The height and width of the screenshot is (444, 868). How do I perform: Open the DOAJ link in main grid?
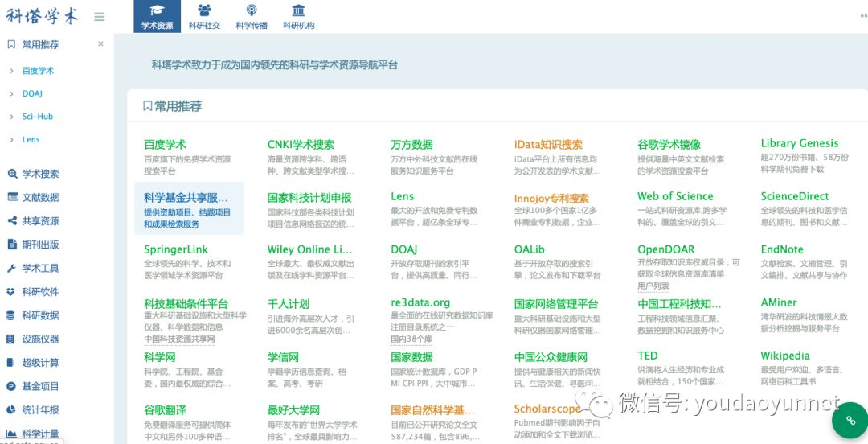(403, 249)
